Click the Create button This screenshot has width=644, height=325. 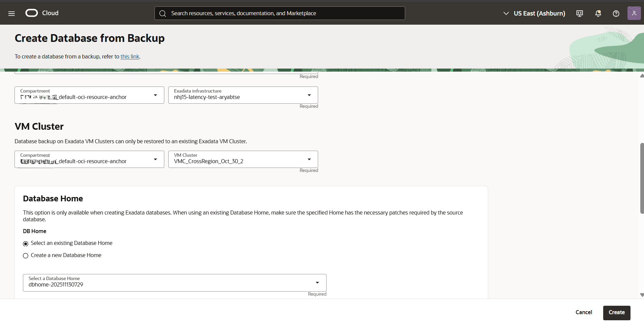[616, 312]
